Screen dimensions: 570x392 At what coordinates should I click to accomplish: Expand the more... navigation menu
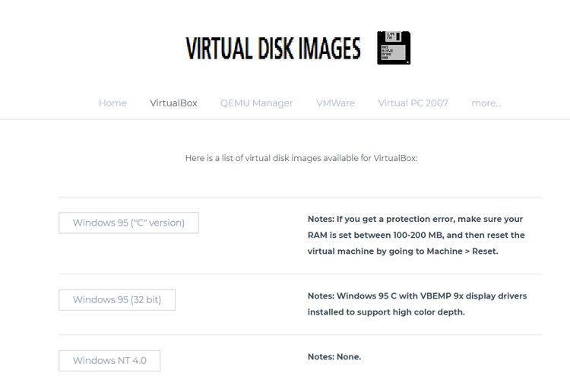click(486, 103)
